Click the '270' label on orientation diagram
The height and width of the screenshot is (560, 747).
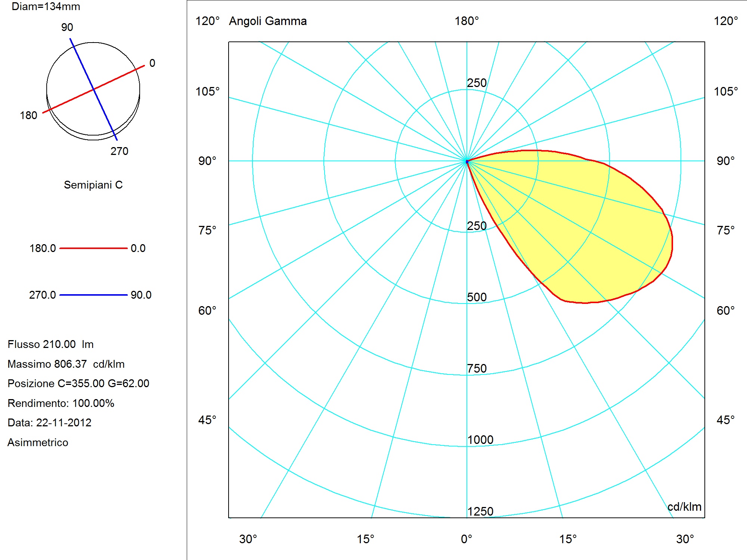(119, 151)
